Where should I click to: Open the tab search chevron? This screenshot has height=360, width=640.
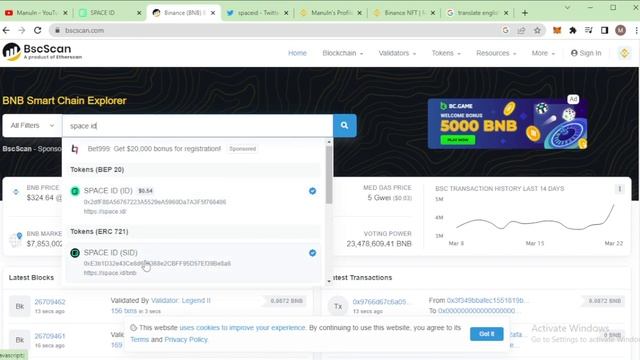[x=567, y=7]
